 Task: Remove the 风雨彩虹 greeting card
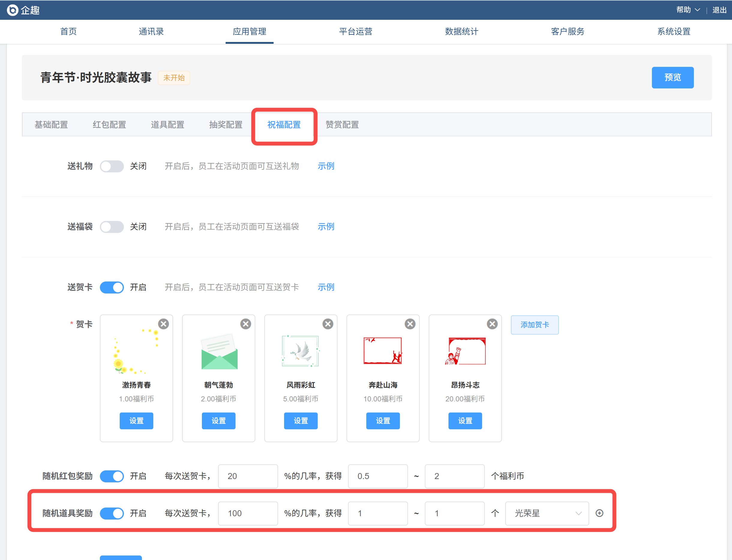tap(328, 324)
